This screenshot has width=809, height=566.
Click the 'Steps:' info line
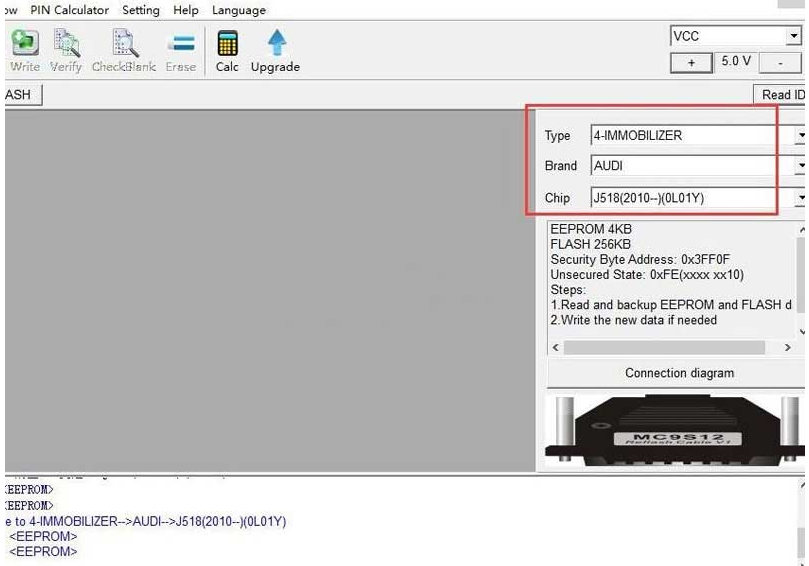pyautogui.click(x=568, y=290)
